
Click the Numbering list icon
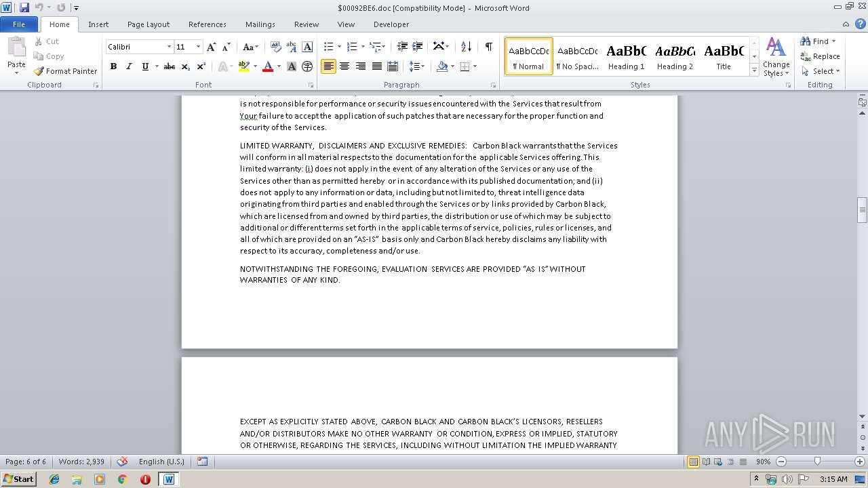click(352, 47)
